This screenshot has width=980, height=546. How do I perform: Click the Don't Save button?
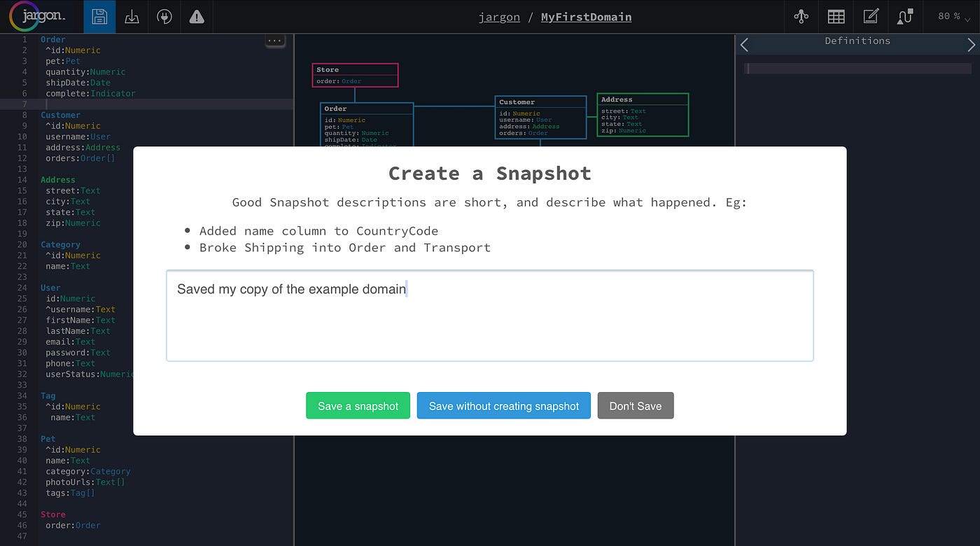pos(636,406)
